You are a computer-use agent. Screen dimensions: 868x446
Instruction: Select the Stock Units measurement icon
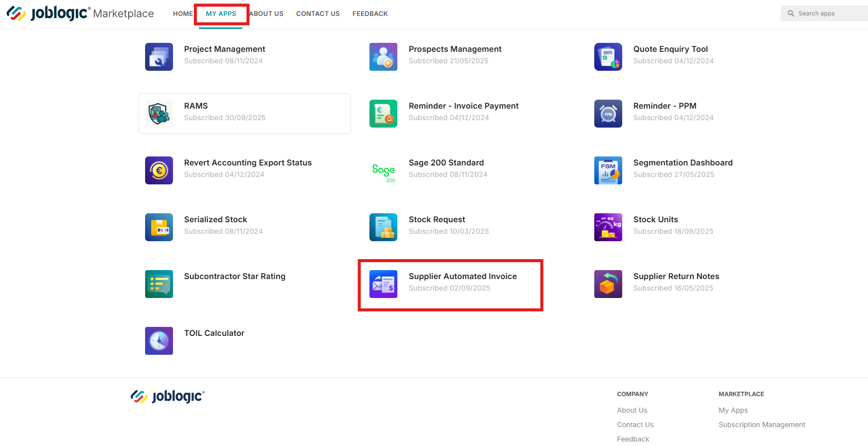[608, 227]
